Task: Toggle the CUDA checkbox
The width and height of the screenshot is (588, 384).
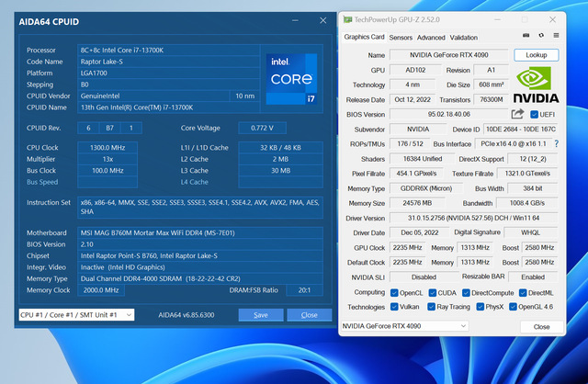Action: tap(432, 292)
